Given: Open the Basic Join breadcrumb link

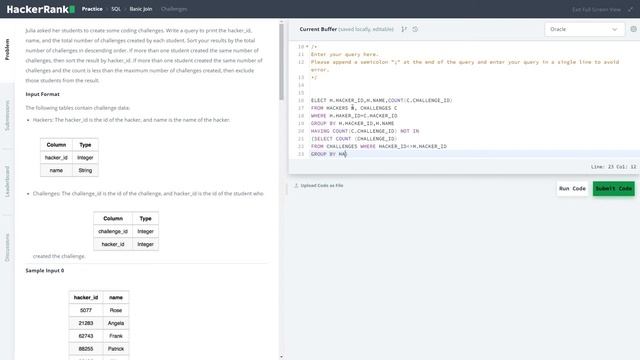Looking at the screenshot, I should coord(141,9).
